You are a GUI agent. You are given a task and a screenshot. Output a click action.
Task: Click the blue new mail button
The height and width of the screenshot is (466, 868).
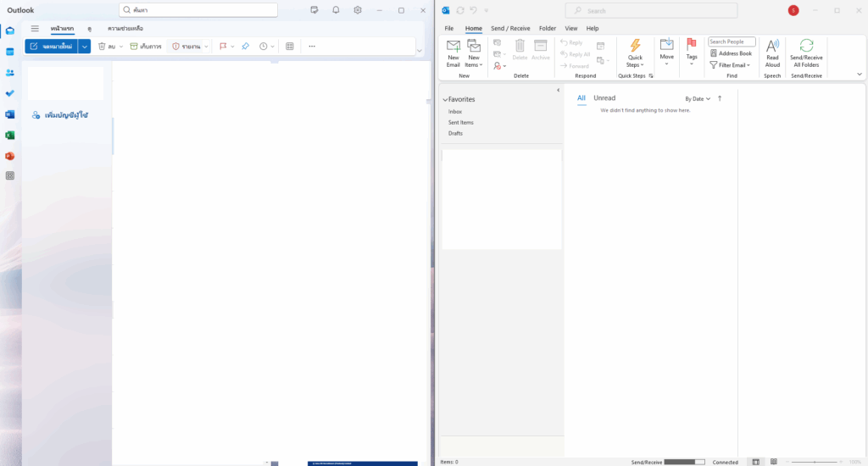(53, 46)
